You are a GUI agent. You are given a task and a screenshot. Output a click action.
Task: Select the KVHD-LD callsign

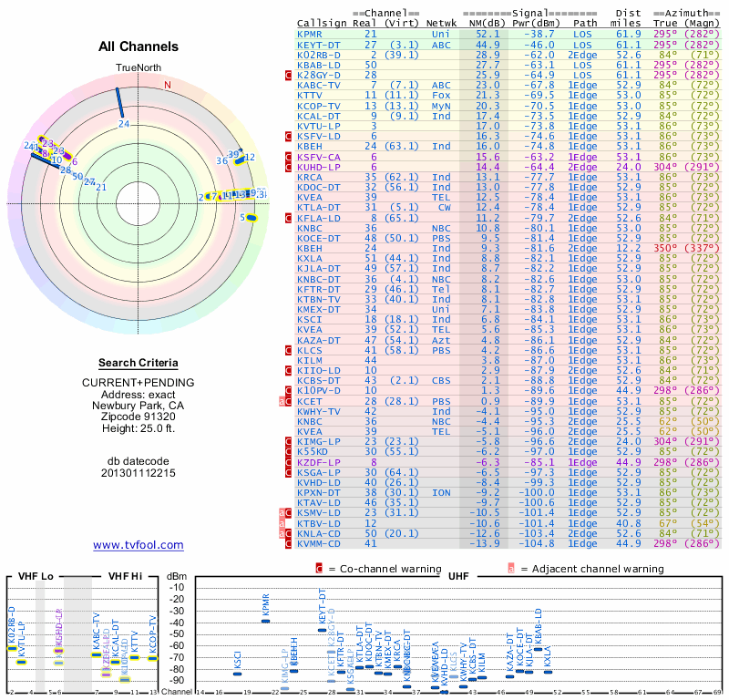(x=319, y=482)
